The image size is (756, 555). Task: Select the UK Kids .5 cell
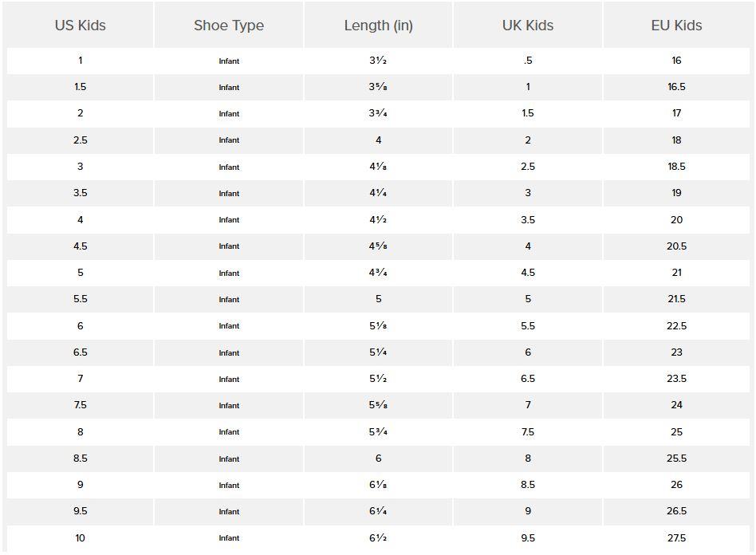click(527, 61)
